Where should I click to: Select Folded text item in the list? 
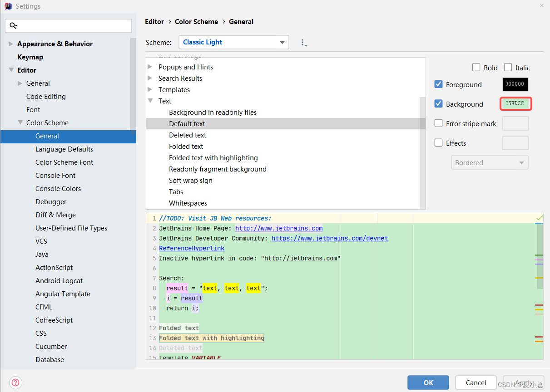186,147
